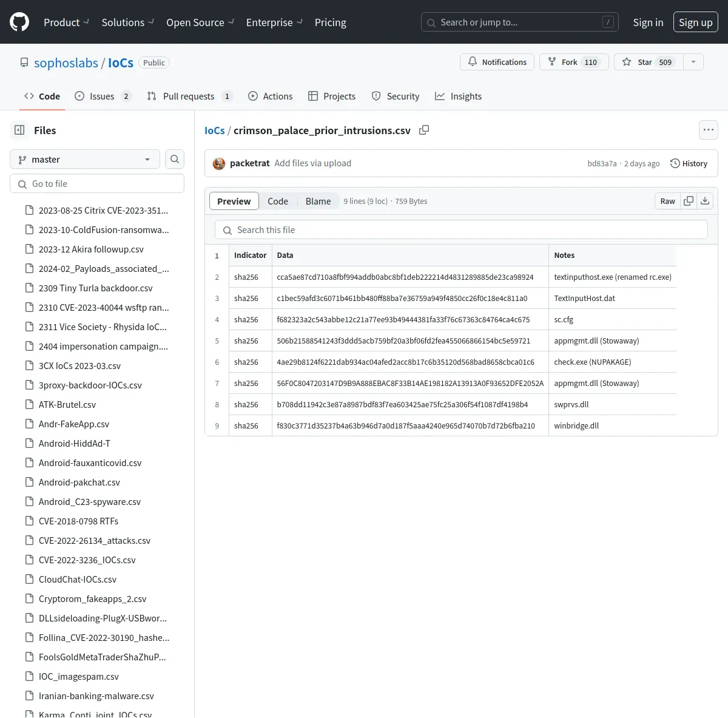This screenshot has width=728, height=718.
Task: Expand the Open Source menu
Action: pos(200,22)
